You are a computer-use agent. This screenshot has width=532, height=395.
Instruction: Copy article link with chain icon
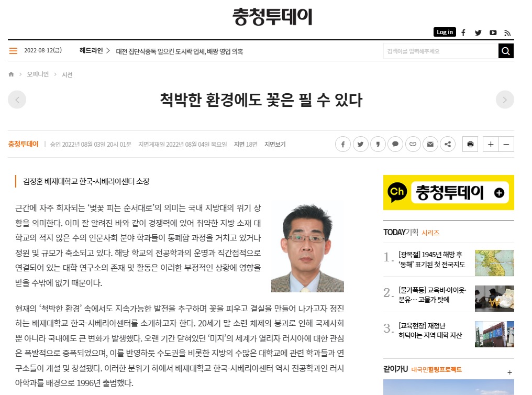point(413,144)
